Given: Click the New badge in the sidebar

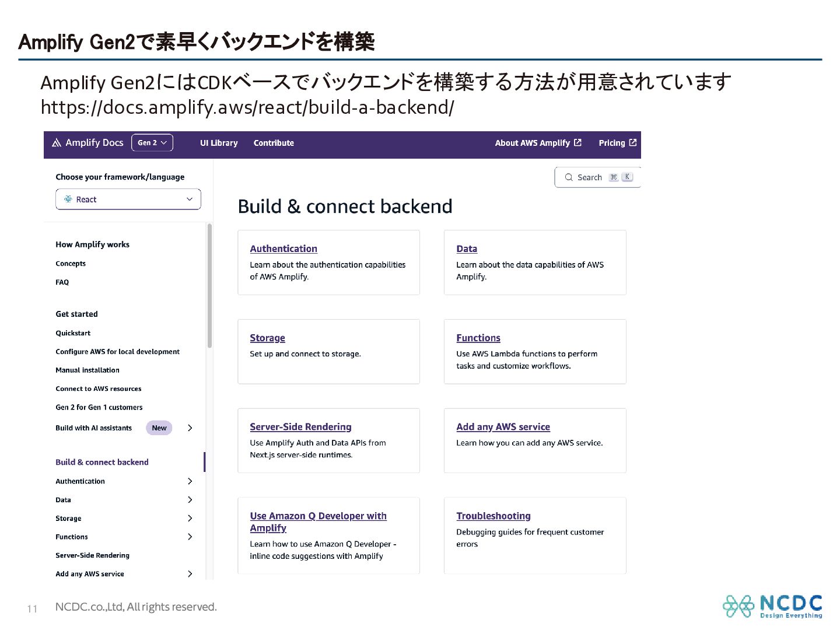Looking at the screenshot, I should (x=159, y=428).
